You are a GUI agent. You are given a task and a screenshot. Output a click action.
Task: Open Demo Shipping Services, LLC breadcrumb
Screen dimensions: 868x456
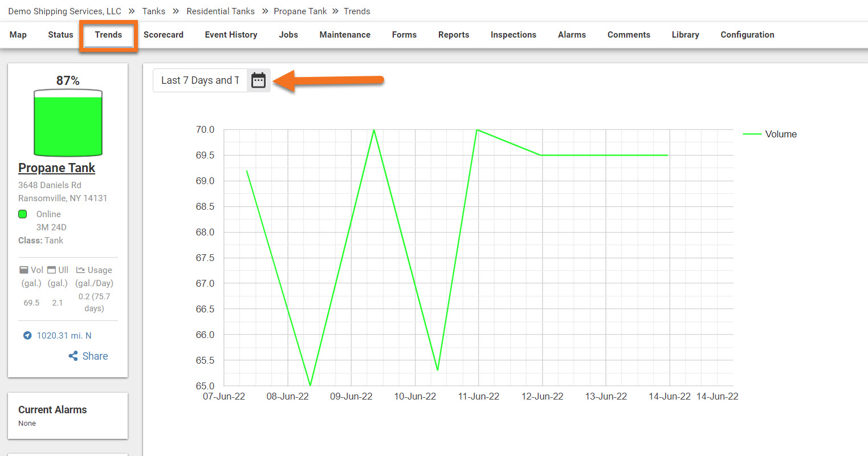[64, 11]
